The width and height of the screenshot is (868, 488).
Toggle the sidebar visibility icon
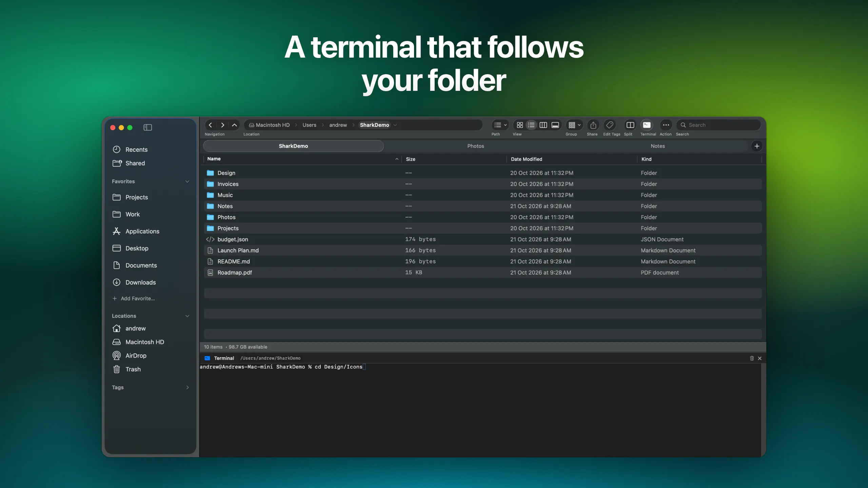[147, 127]
